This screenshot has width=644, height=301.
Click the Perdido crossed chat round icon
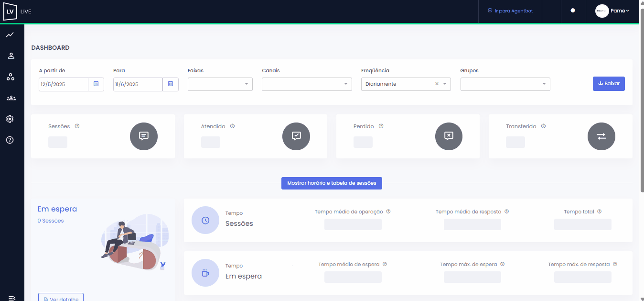pyautogui.click(x=449, y=136)
